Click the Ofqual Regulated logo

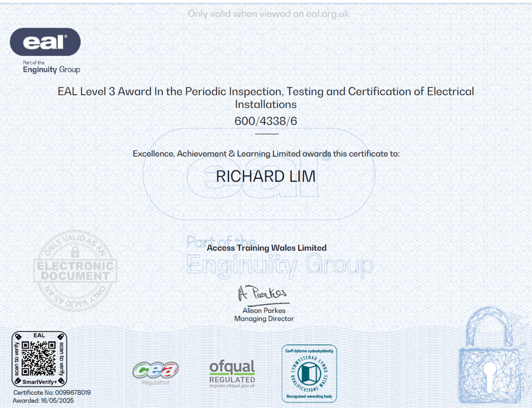[232, 374]
